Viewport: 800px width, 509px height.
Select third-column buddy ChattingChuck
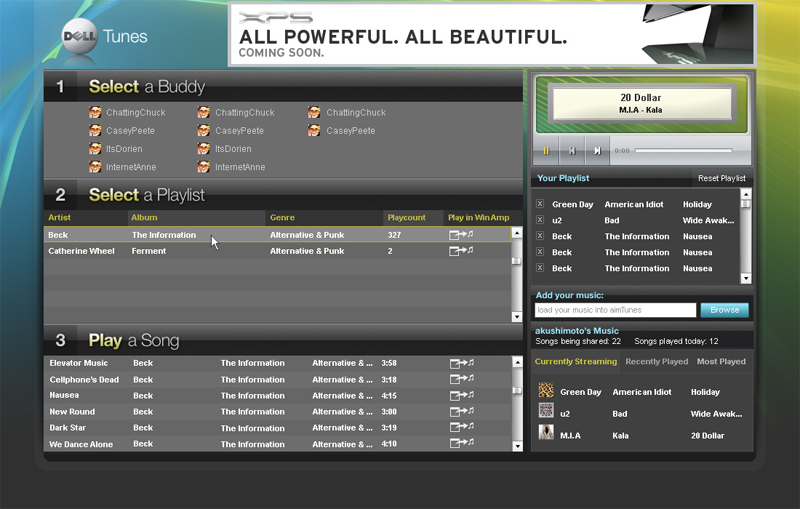pos(347,112)
